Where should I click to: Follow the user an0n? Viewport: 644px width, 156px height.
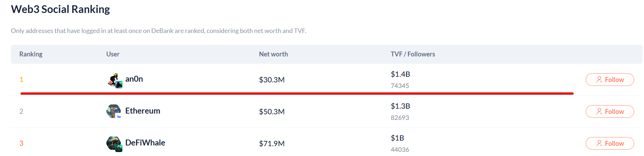(x=609, y=80)
